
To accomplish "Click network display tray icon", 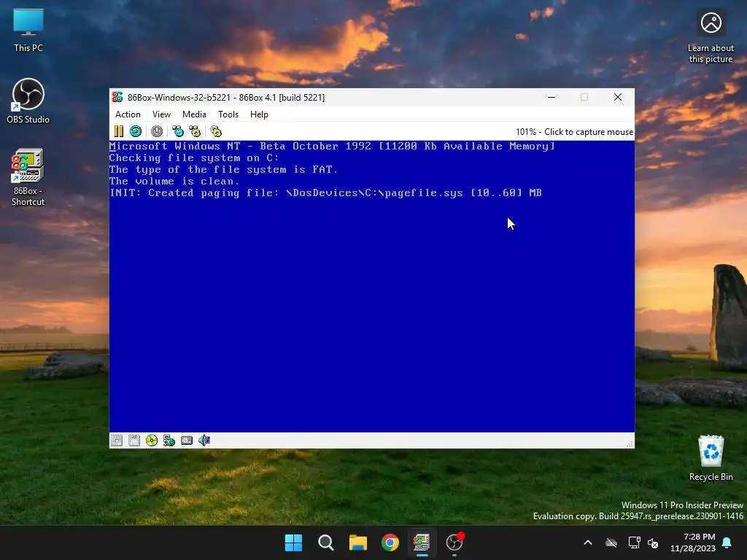I will click(x=634, y=542).
